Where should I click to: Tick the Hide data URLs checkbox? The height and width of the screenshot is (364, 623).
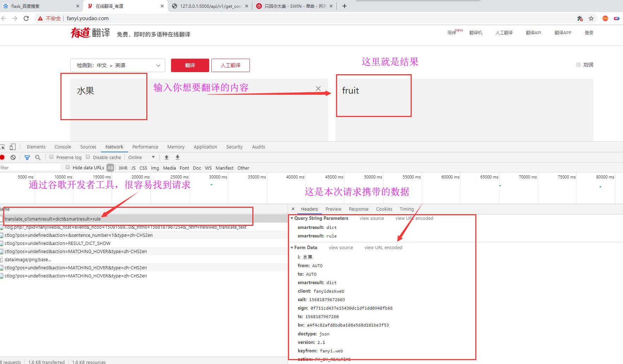coord(68,167)
